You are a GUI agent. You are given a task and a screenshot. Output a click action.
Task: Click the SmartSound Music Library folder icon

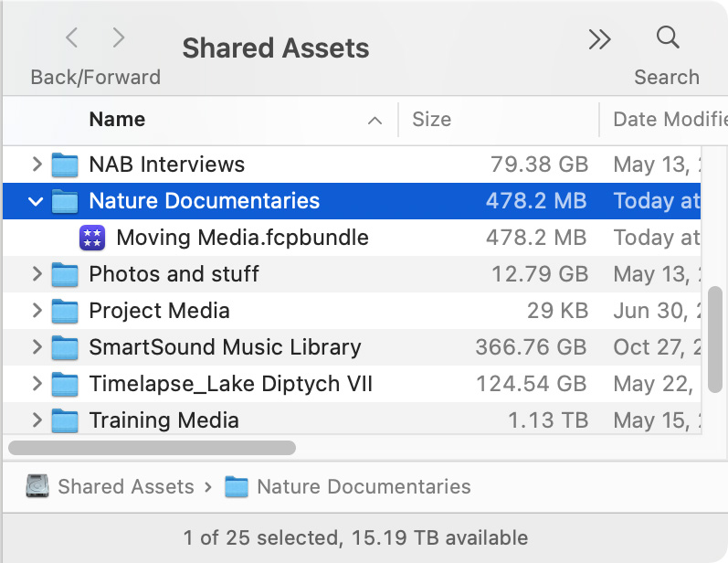click(65, 348)
